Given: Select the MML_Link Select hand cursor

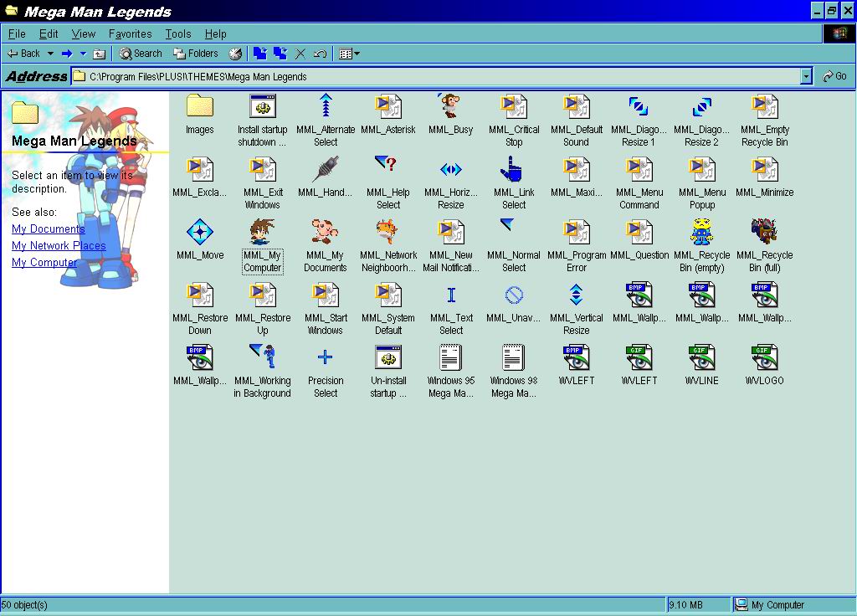Looking at the screenshot, I should (x=514, y=183).
